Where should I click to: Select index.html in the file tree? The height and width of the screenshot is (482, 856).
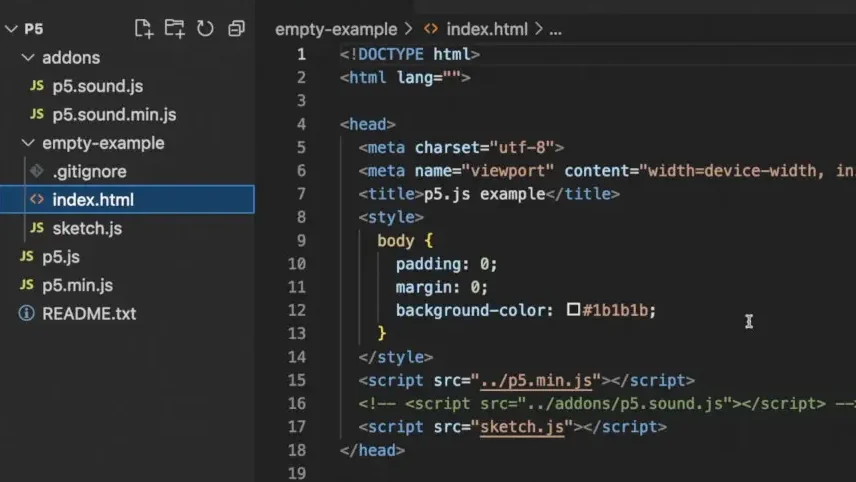pyautogui.click(x=127, y=200)
